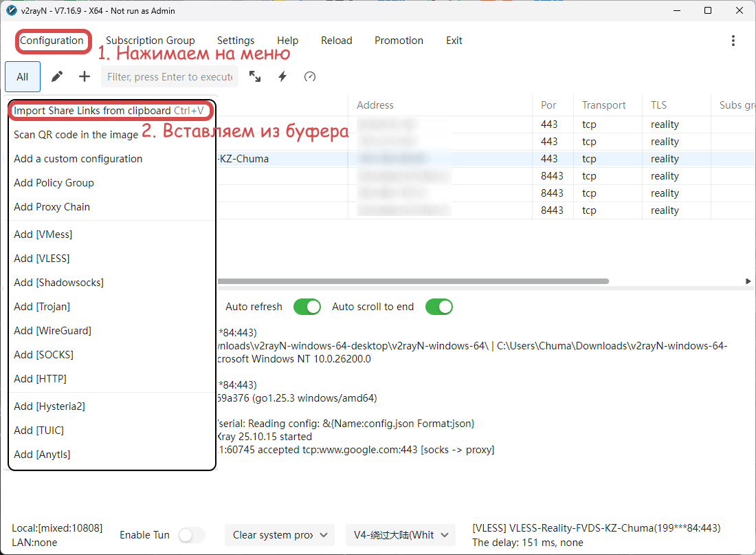This screenshot has height=555, width=756.
Task: Select Add [HTTP] entry
Action: 111,380
